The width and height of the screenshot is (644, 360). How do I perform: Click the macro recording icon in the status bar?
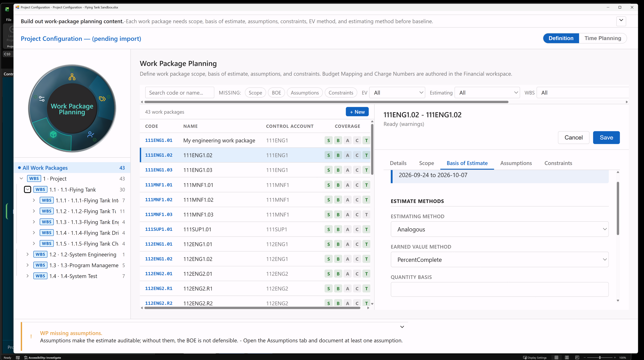(18, 357)
